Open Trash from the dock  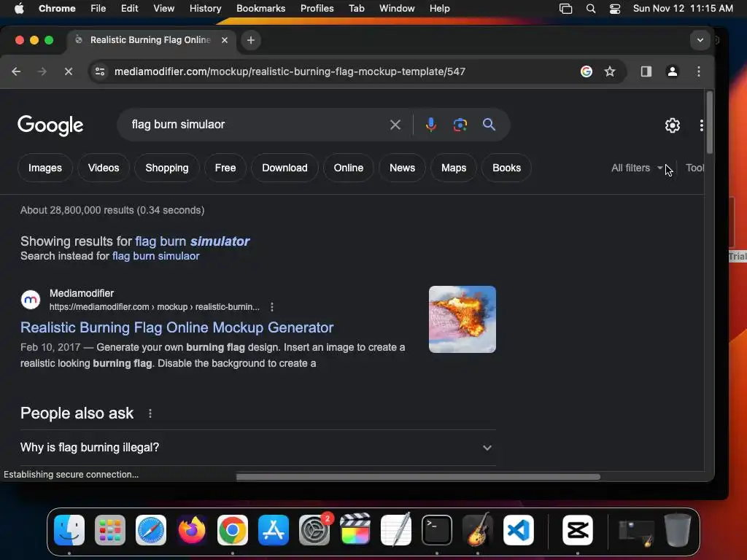678,530
